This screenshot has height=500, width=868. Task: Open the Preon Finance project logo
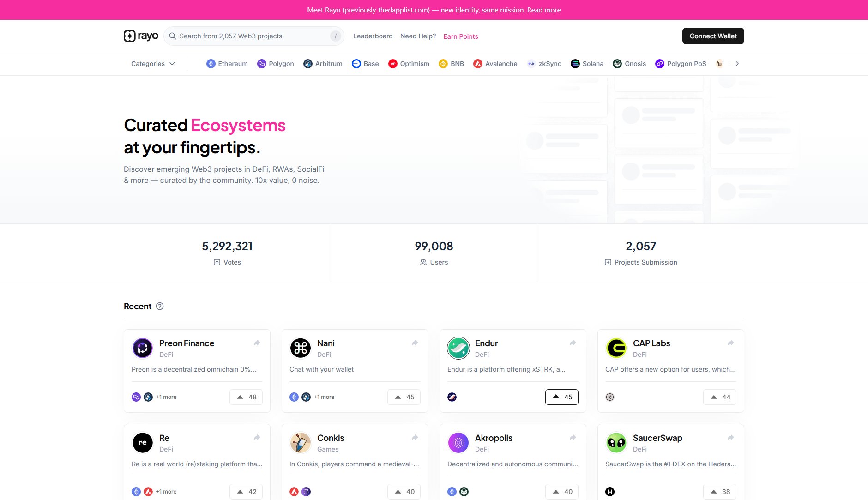[143, 348]
